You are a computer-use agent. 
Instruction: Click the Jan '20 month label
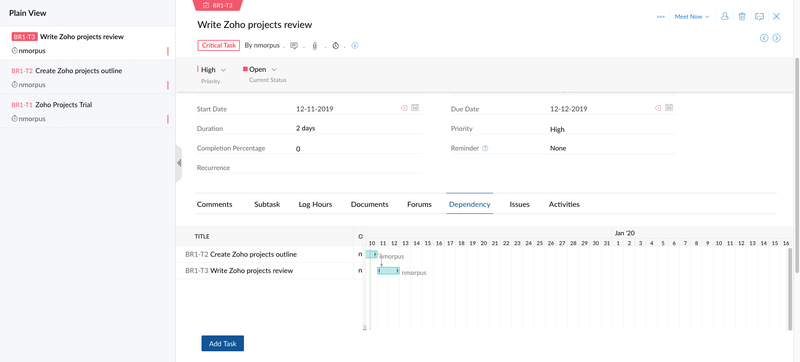click(x=624, y=233)
